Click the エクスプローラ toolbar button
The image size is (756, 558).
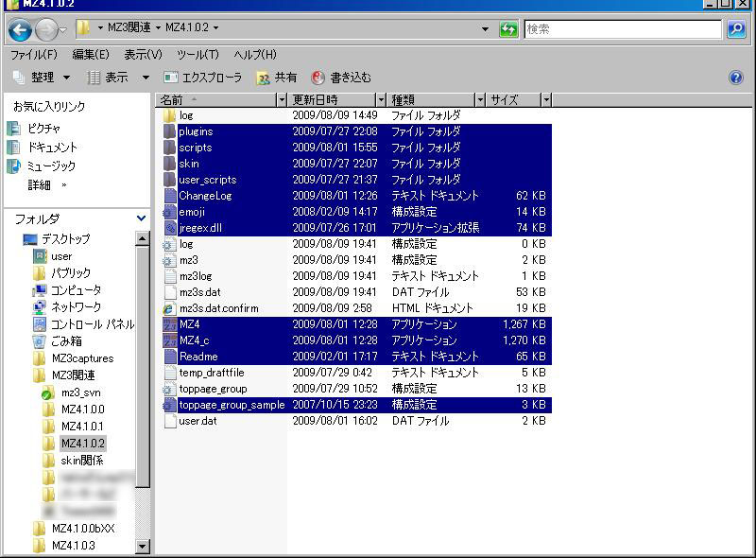coord(202,78)
